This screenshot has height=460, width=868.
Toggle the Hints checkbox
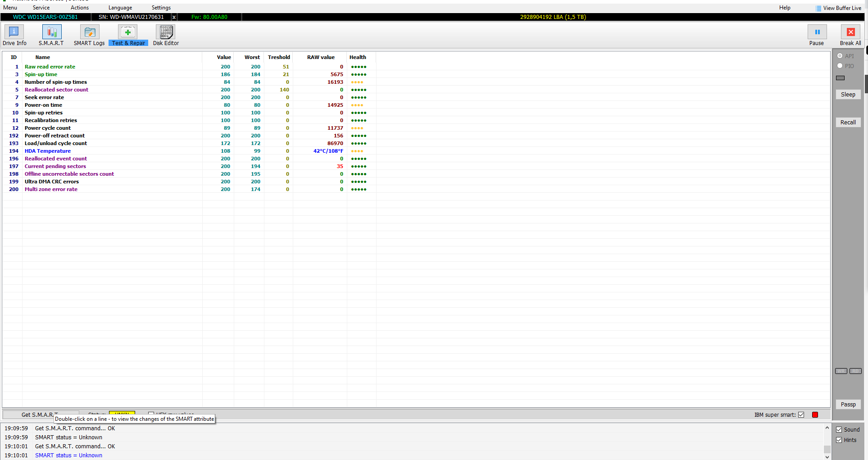[x=839, y=440]
